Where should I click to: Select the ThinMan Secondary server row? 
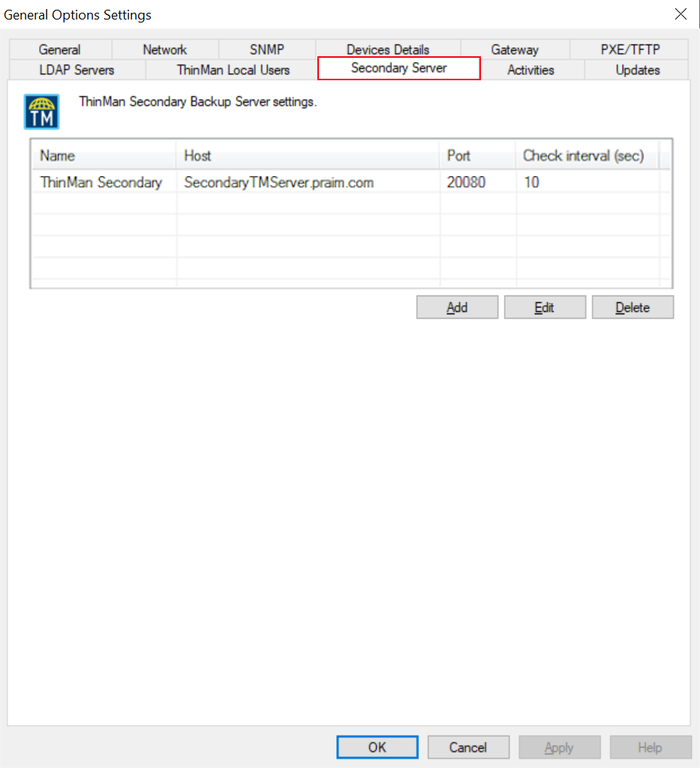[x=101, y=182]
